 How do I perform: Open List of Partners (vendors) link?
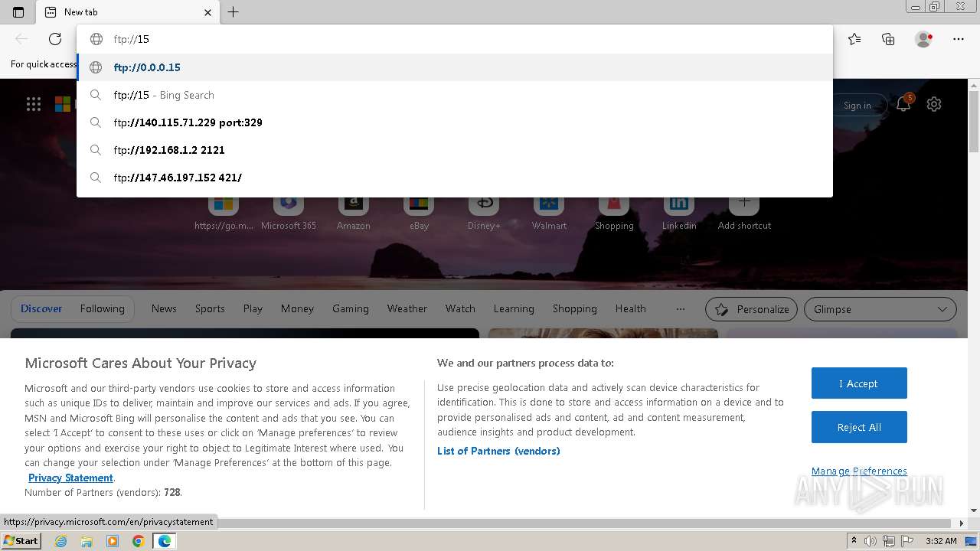click(498, 451)
